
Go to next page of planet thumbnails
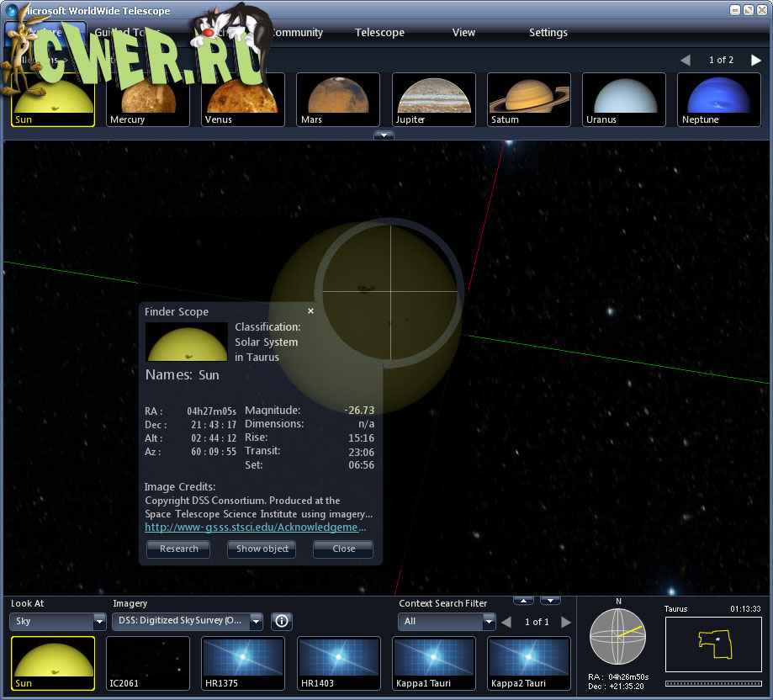pyautogui.click(x=755, y=60)
